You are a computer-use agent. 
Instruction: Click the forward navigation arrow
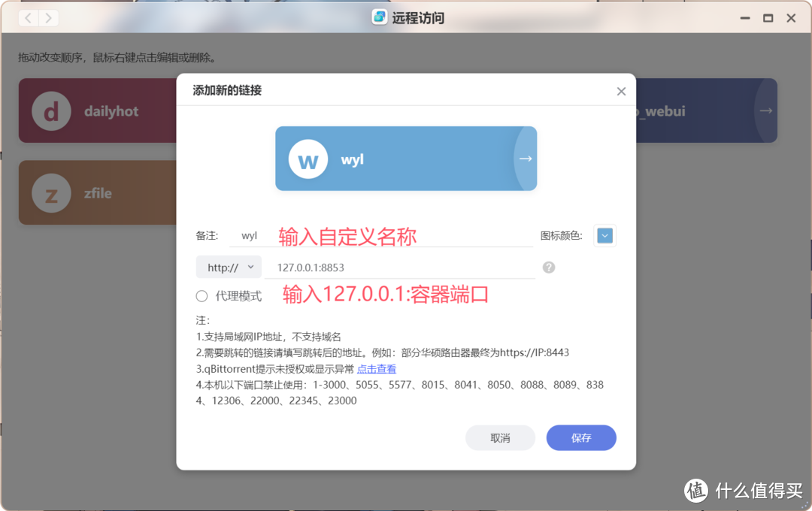click(x=47, y=17)
